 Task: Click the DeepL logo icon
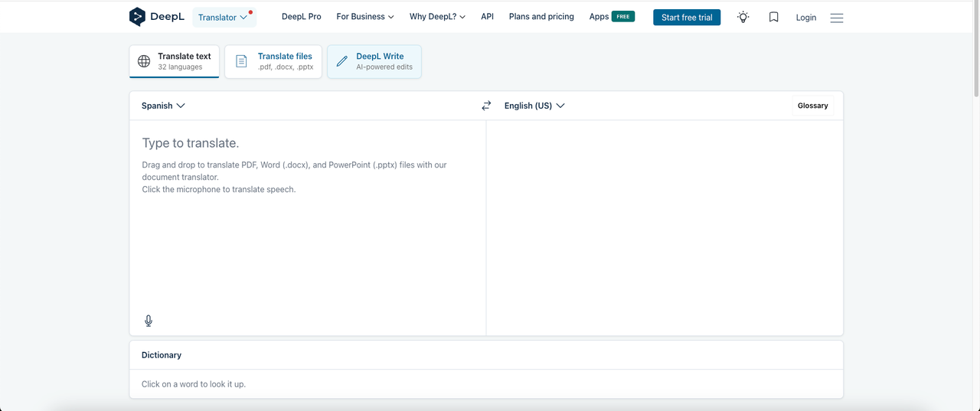click(137, 17)
